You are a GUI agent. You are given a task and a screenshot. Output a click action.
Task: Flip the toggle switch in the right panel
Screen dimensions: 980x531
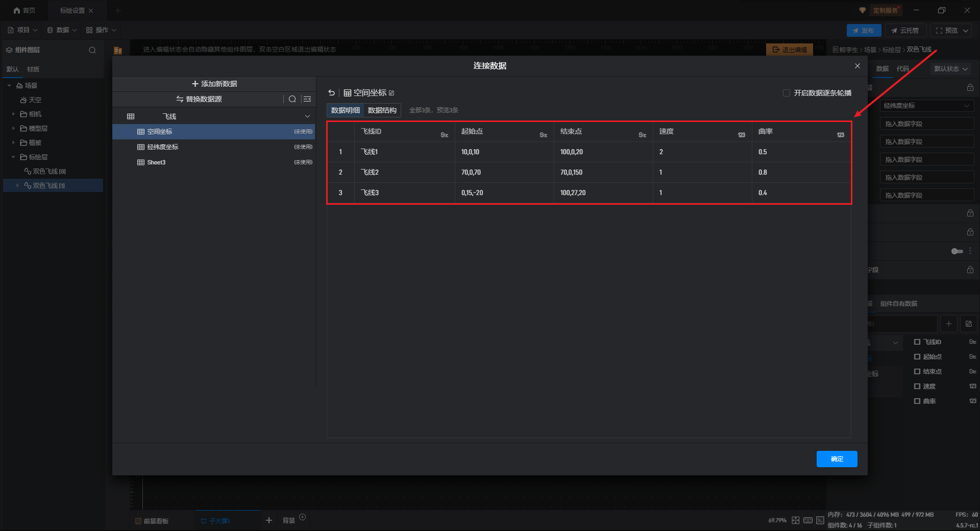[x=957, y=251]
